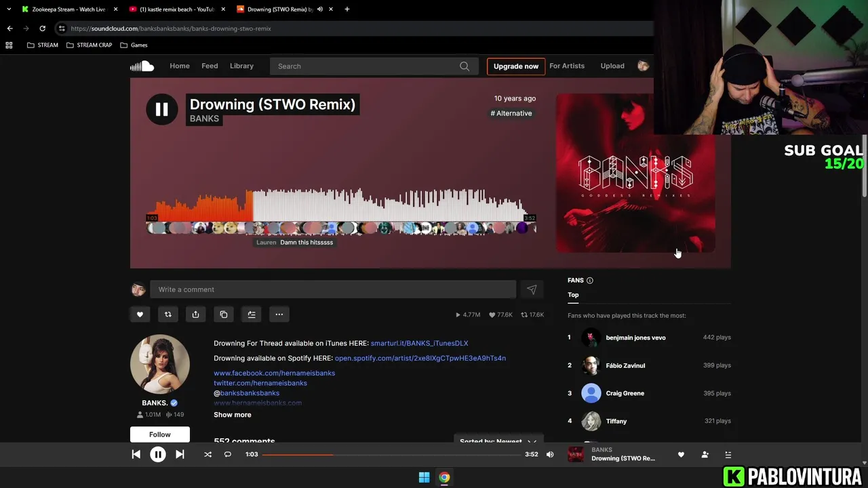This screenshot has height=488, width=868.
Task: Open fan benjmain jones vevo profile
Action: (x=635, y=338)
